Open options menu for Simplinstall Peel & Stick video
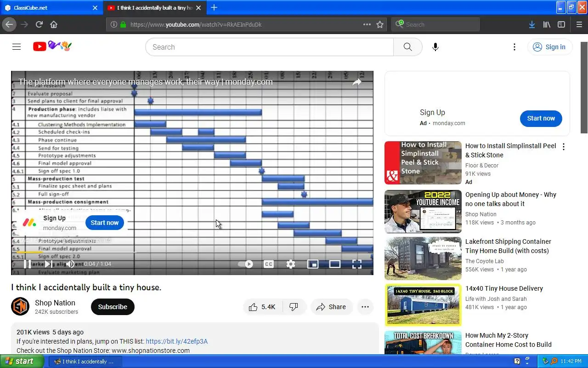Image resolution: width=588 pixels, height=368 pixels. 564,147
